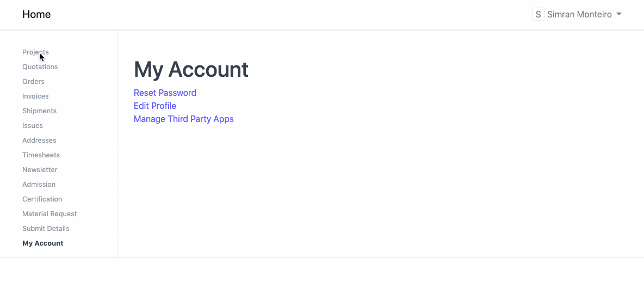Navigate to Certification
The image size is (644, 293).
click(x=42, y=199)
